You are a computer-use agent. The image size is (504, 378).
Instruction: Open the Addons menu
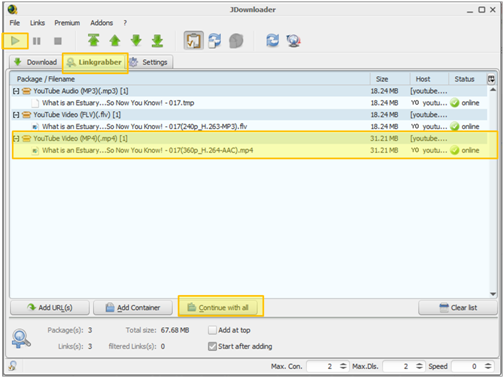tap(101, 23)
